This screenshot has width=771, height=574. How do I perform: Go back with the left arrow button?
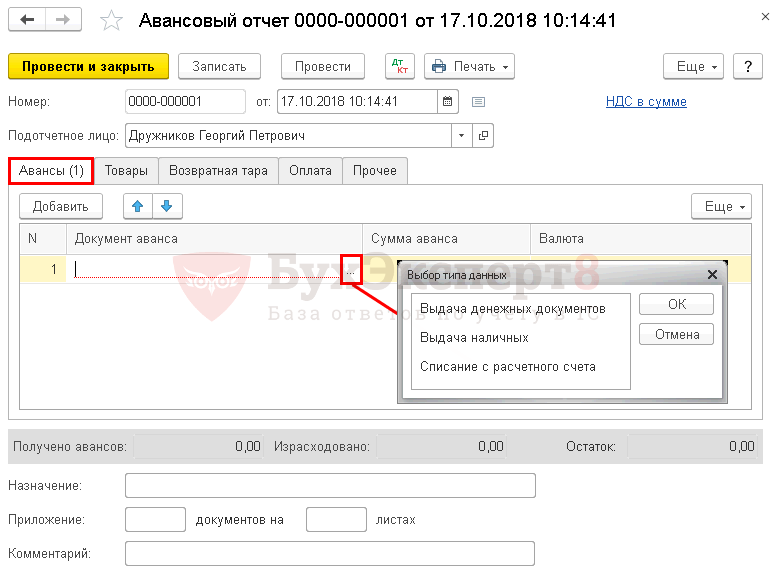(27, 20)
